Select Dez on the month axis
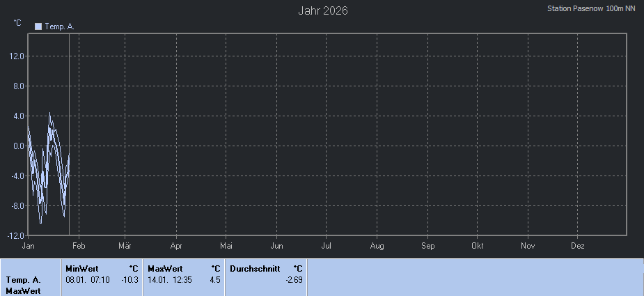The image size is (644, 296). click(x=578, y=246)
